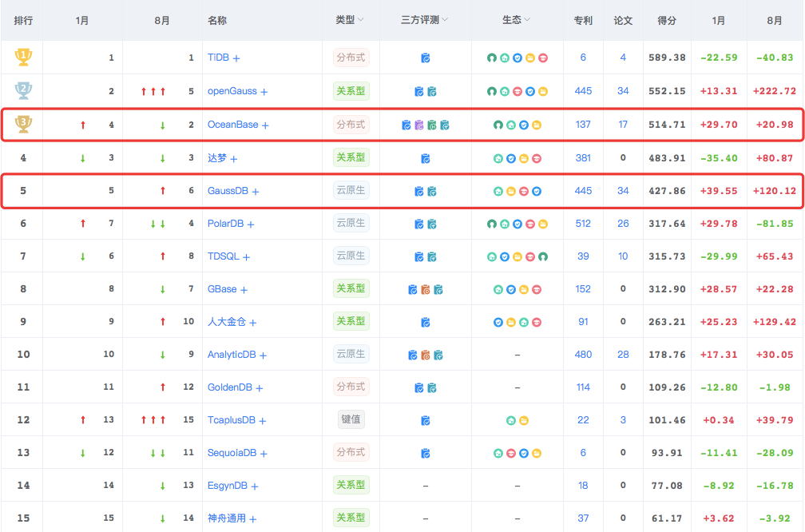
Task: Click 达梦's evaluation badge icon
Action: pyautogui.click(x=425, y=159)
